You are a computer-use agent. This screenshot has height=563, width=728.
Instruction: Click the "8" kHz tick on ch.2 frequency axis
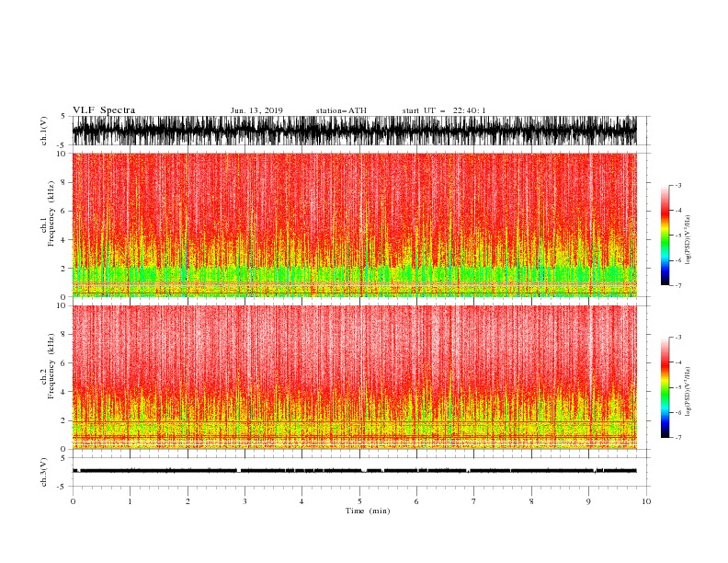click(63, 335)
